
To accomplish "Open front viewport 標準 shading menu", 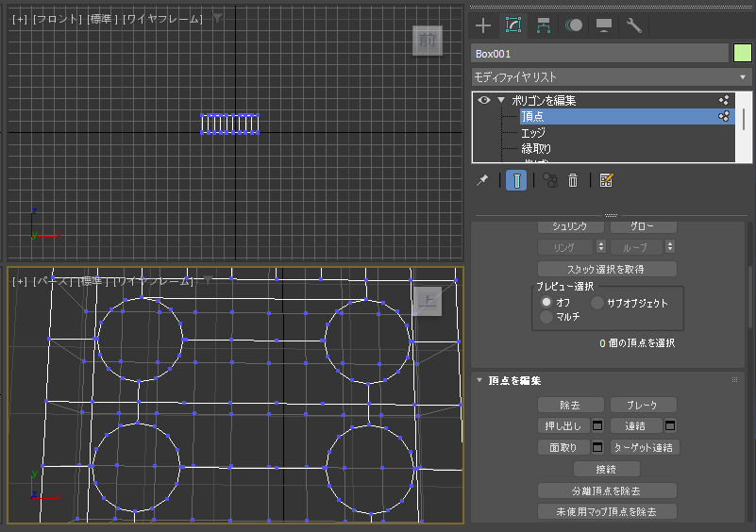I will 103,19.
